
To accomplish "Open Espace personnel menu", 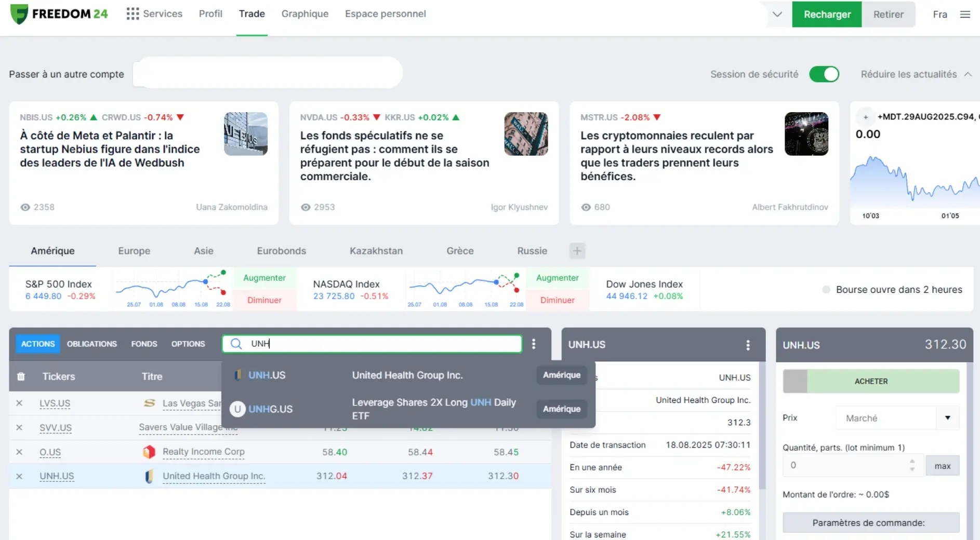I will 386,14.
